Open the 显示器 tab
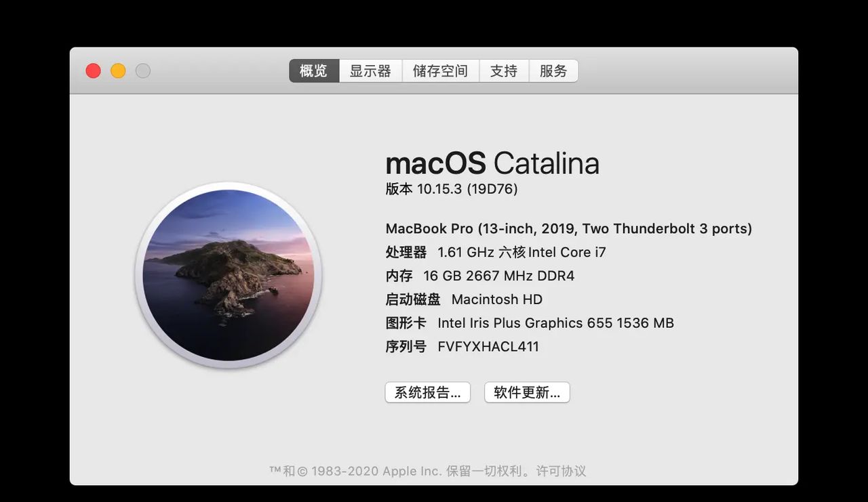 click(x=370, y=71)
